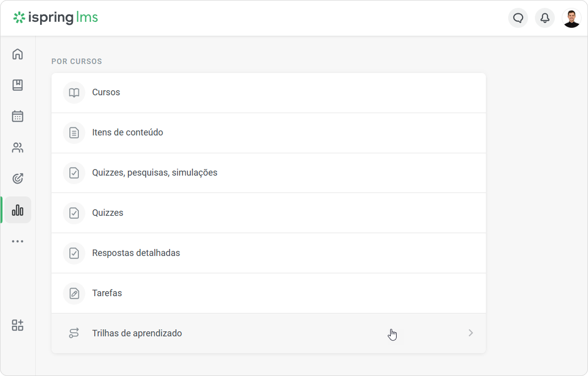Open Respostas detalhadas report

pos(269,253)
